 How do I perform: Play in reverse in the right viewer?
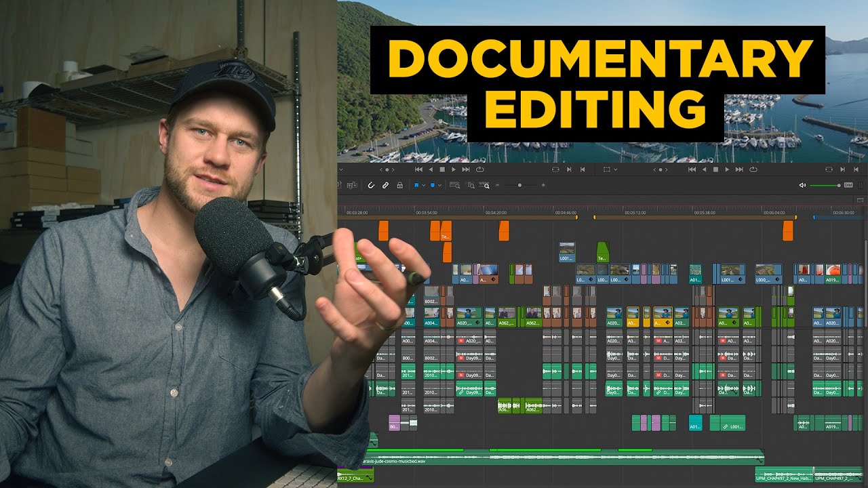(x=704, y=169)
